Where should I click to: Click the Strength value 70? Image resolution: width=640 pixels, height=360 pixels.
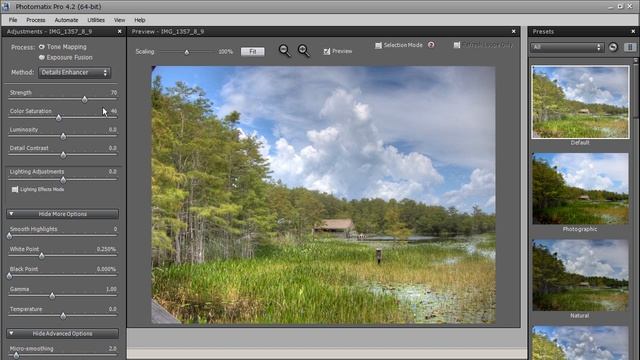click(x=114, y=93)
